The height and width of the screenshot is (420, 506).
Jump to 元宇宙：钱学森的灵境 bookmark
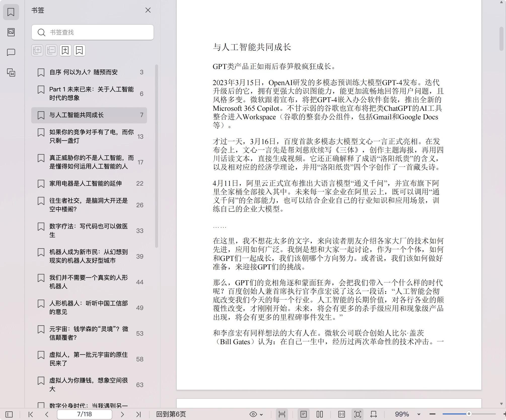click(89, 333)
